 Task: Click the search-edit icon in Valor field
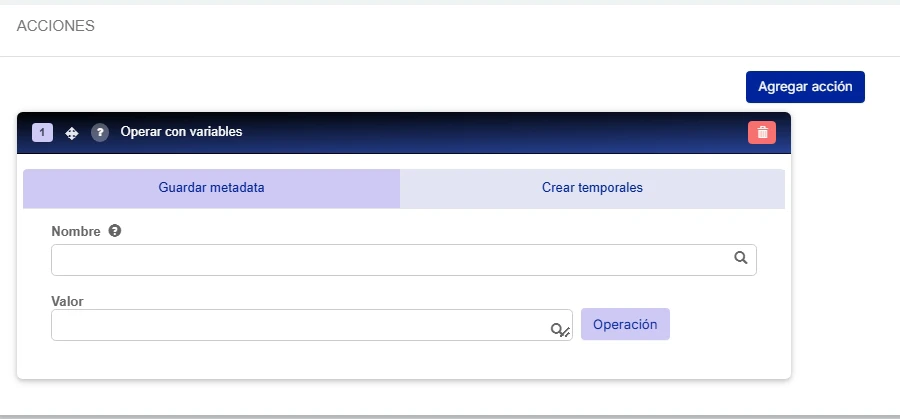point(560,330)
